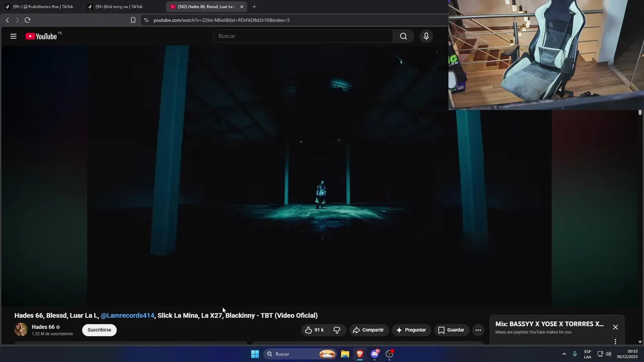Click the 1.22 M de suscriptores text
Screen dimensions: 644x362
(x=52, y=334)
